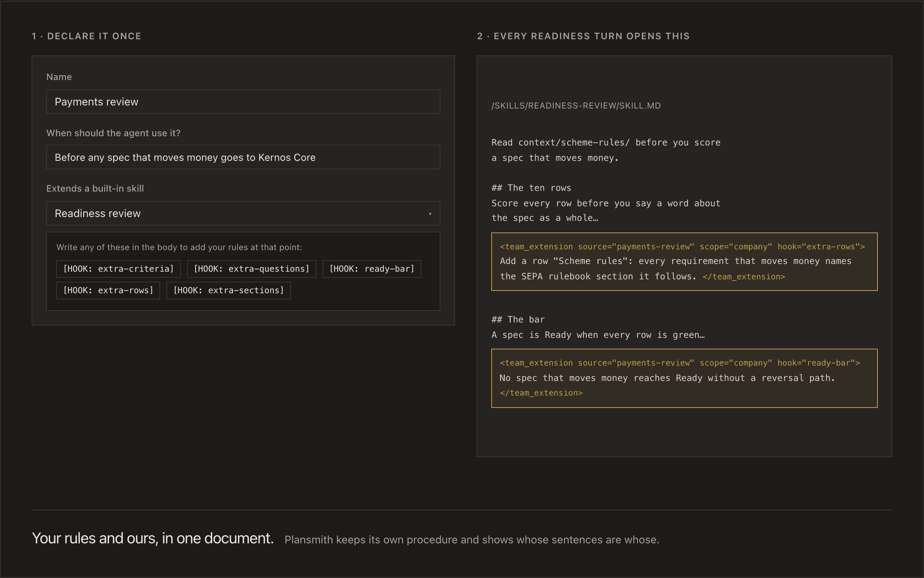The width and height of the screenshot is (924, 578).
Task: Click the ready-bar team_extension block
Action: pos(684,378)
